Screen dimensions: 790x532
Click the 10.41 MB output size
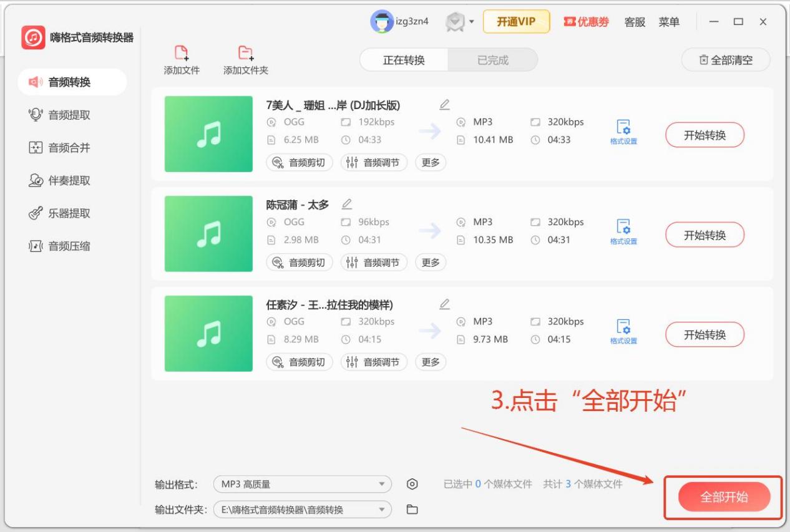pos(493,140)
